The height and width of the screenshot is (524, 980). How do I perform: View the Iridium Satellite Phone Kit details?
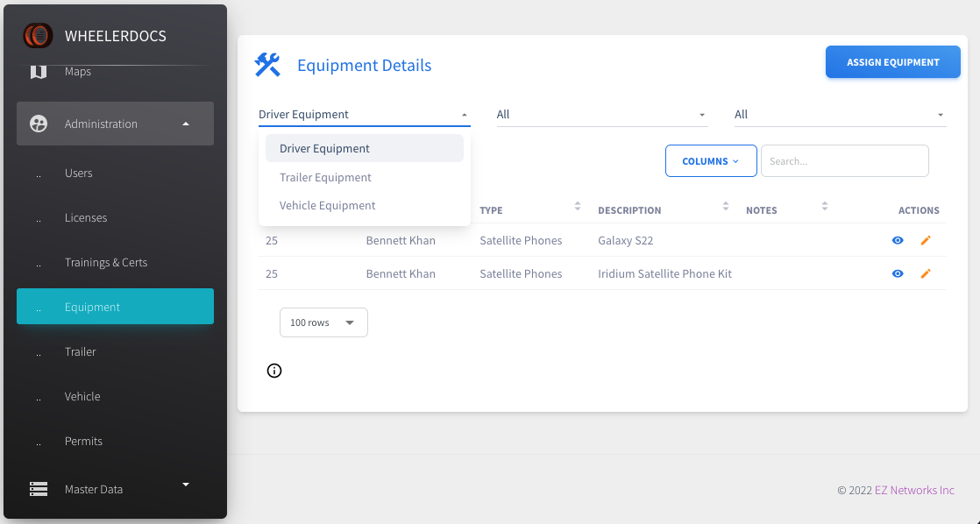tap(898, 273)
